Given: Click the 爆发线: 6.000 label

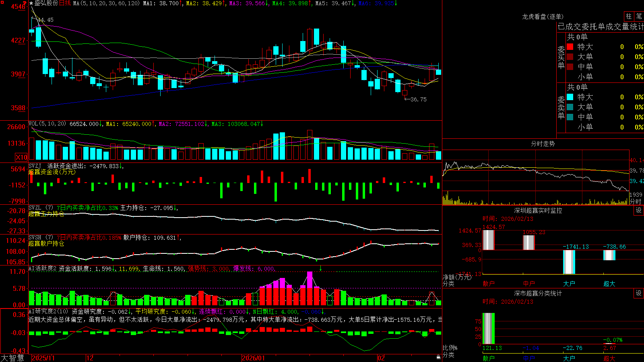Looking at the screenshot, I should tap(254, 269).
